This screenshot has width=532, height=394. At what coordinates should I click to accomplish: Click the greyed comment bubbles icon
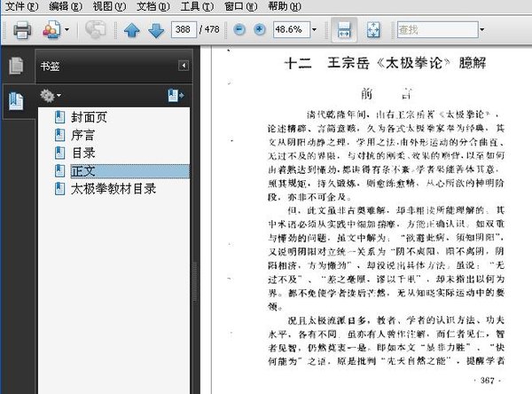pyautogui.click(x=95, y=29)
